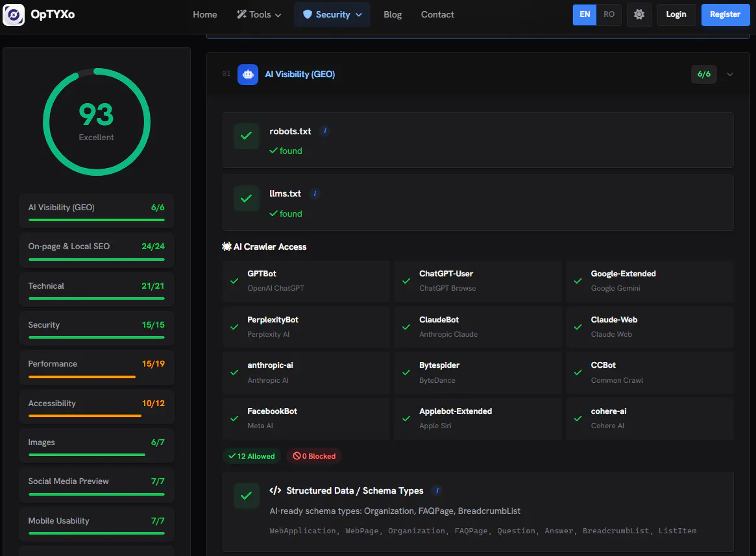Open the Blog page
Screen dimensions: 756x556
click(x=393, y=14)
